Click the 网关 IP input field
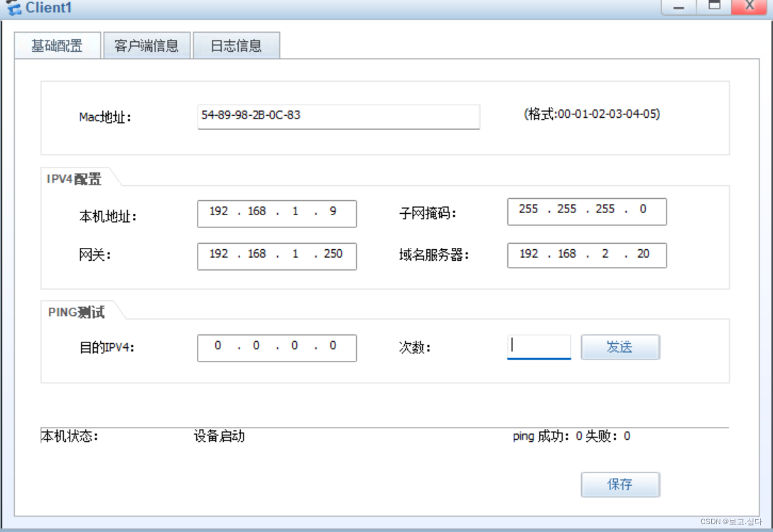Image resolution: width=773 pixels, height=532 pixels. 276,256
